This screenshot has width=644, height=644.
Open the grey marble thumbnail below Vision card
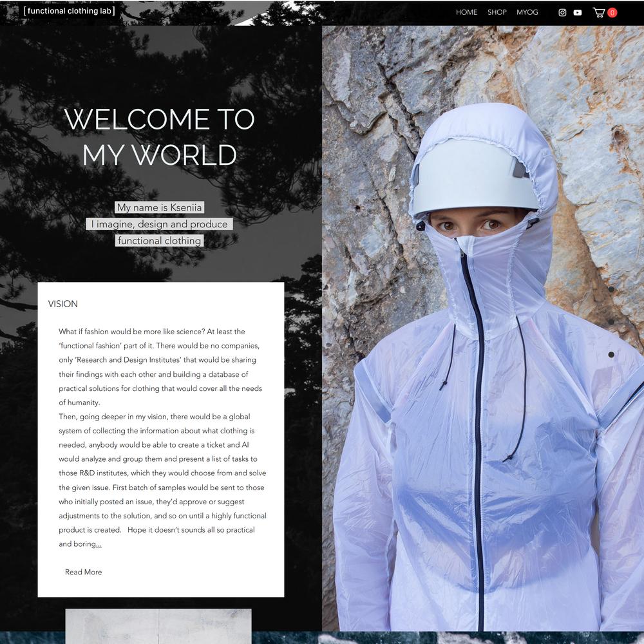tap(158, 625)
